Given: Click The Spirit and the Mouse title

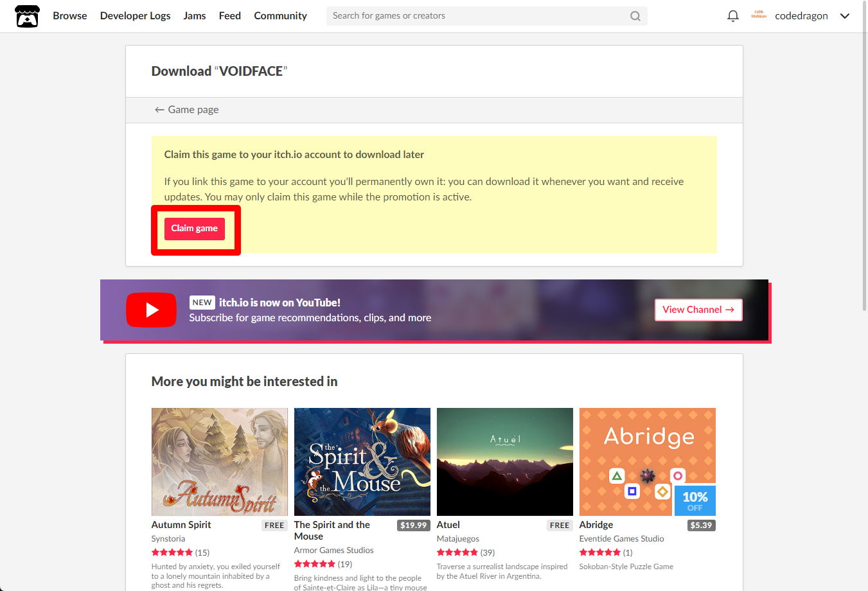Looking at the screenshot, I should [332, 531].
